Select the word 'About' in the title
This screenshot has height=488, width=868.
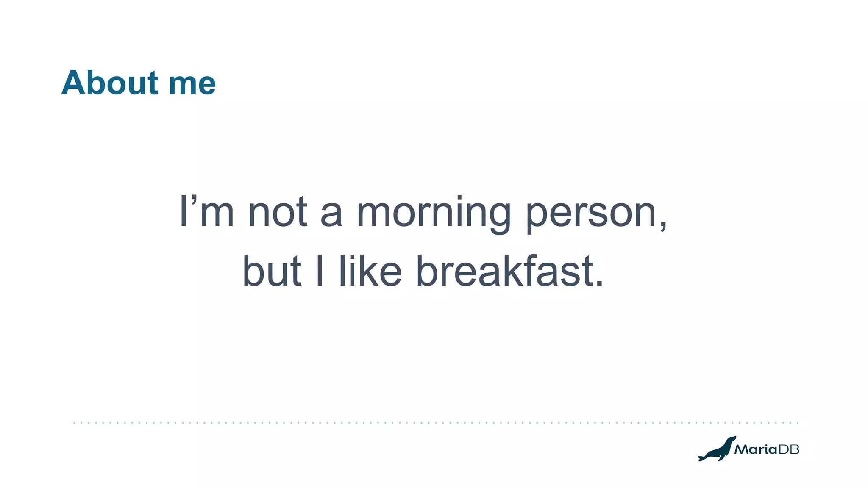coord(110,83)
